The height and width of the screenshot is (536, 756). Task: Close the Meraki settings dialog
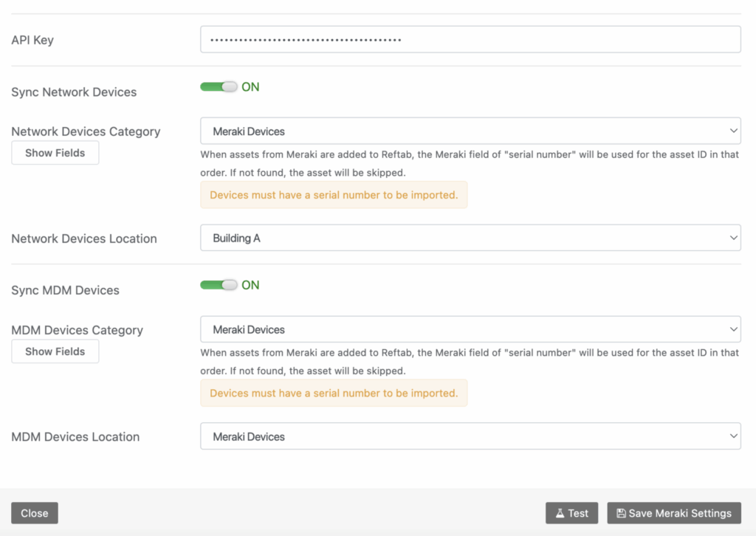[x=35, y=513]
